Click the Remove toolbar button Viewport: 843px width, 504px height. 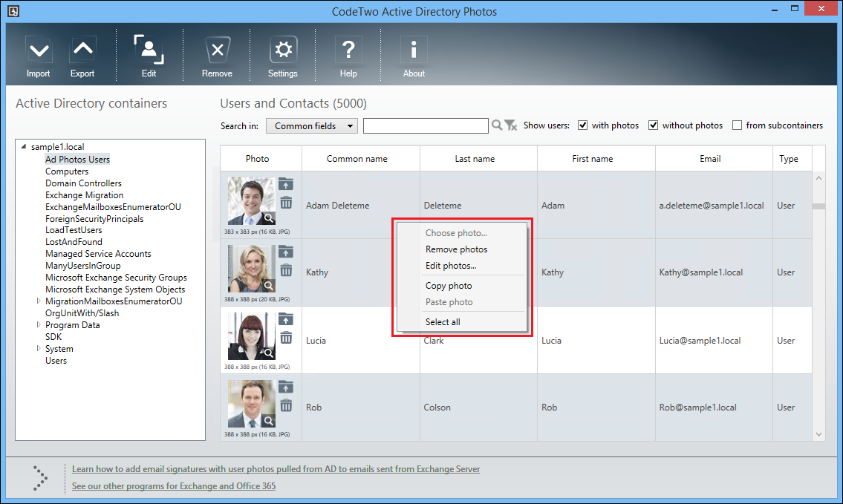click(217, 57)
